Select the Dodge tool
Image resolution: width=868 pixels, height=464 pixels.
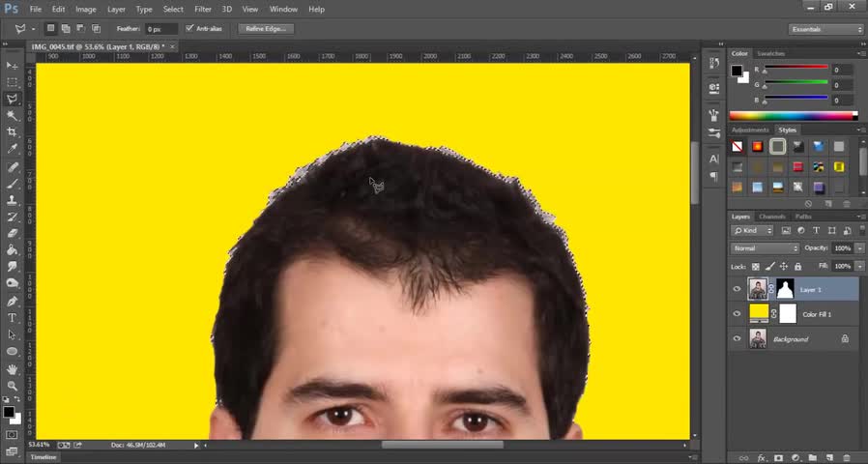(12, 283)
